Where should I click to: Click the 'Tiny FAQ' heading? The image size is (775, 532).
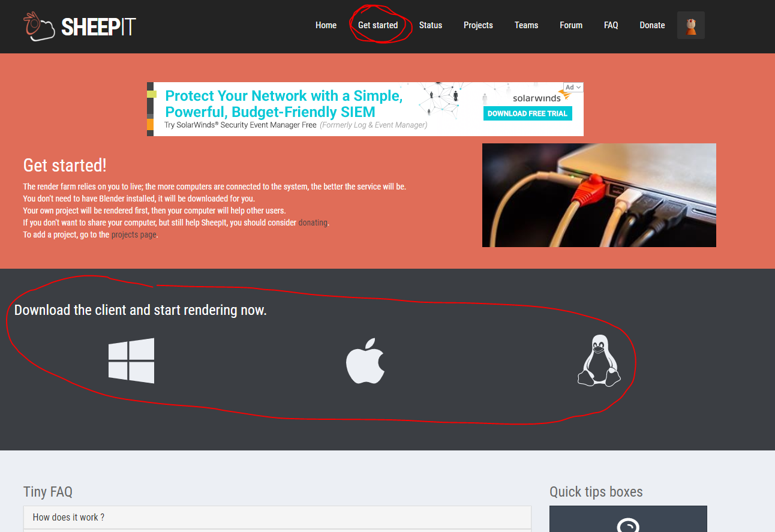pyautogui.click(x=48, y=492)
